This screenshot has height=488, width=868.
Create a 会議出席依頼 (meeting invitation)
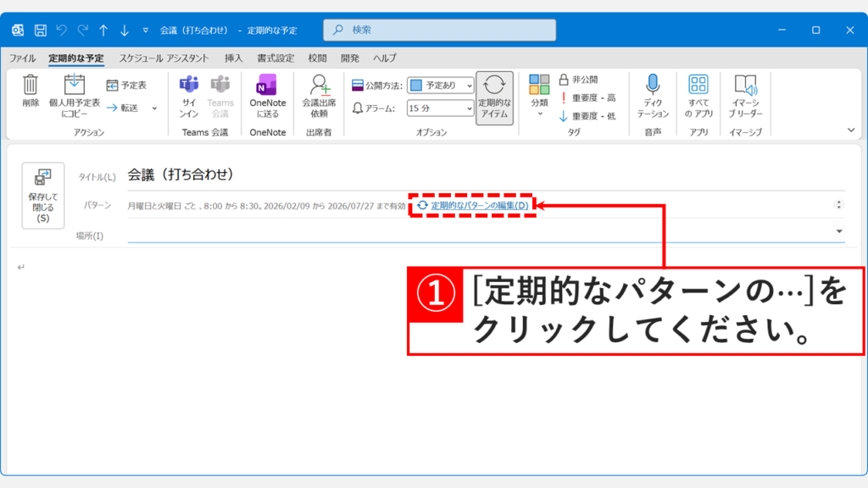(x=319, y=93)
